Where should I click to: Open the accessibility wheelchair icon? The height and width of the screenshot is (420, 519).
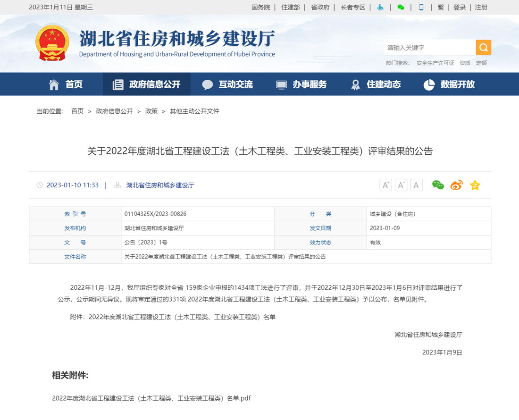click(380, 7)
